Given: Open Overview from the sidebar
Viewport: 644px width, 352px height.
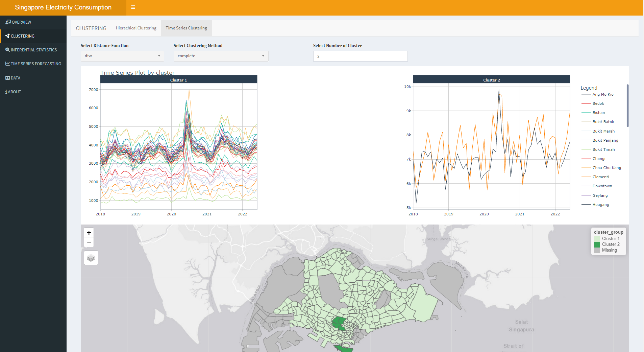Looking at the screenshot, I should click(x=21, y=22).
